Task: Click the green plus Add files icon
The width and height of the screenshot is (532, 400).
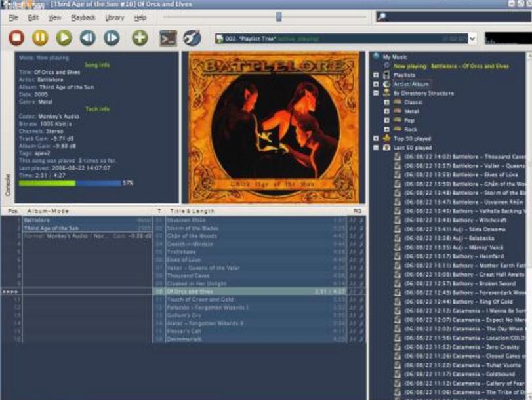Action: tap(140, 37)
